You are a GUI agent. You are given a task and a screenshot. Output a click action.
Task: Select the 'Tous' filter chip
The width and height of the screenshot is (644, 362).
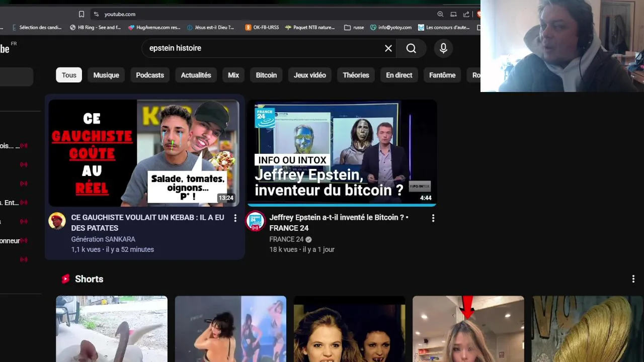coord(69,75)
